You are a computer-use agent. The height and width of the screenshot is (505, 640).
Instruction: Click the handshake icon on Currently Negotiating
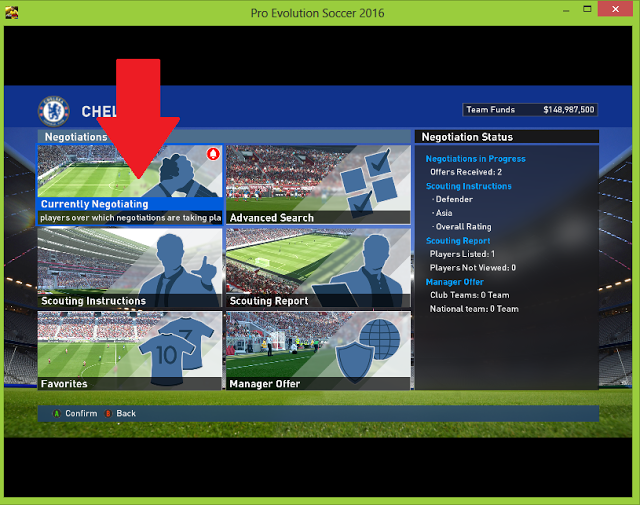pos(180,176)
